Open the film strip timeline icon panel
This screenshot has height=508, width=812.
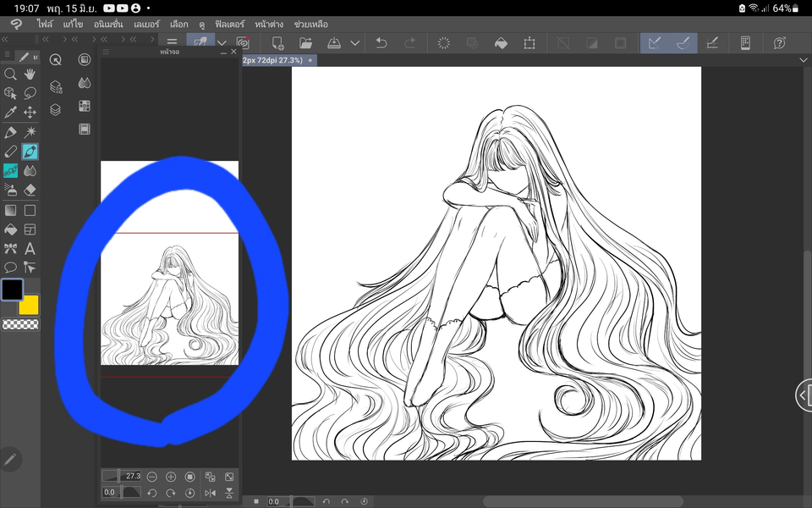click(85, 129)
